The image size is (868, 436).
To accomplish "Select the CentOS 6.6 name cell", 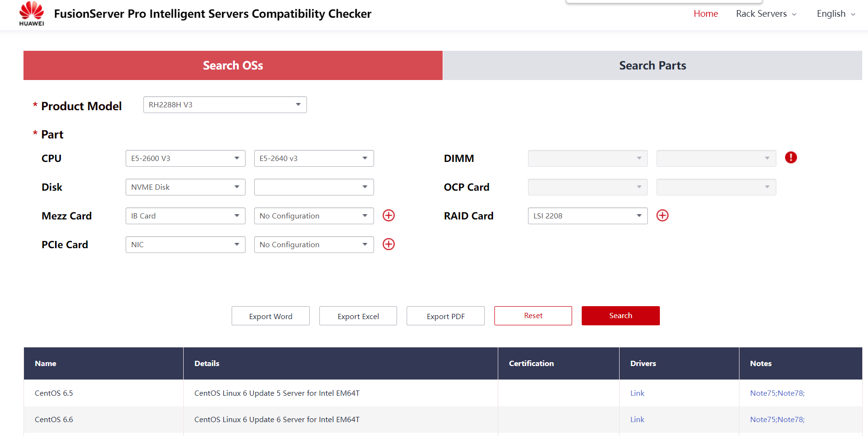I will pos(104,420).
